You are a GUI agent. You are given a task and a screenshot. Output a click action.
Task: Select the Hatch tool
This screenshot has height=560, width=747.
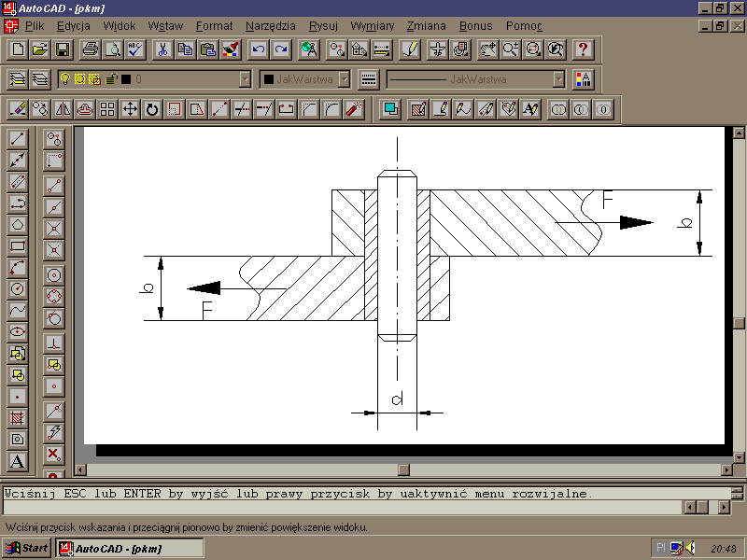click(x=17, y=417)
